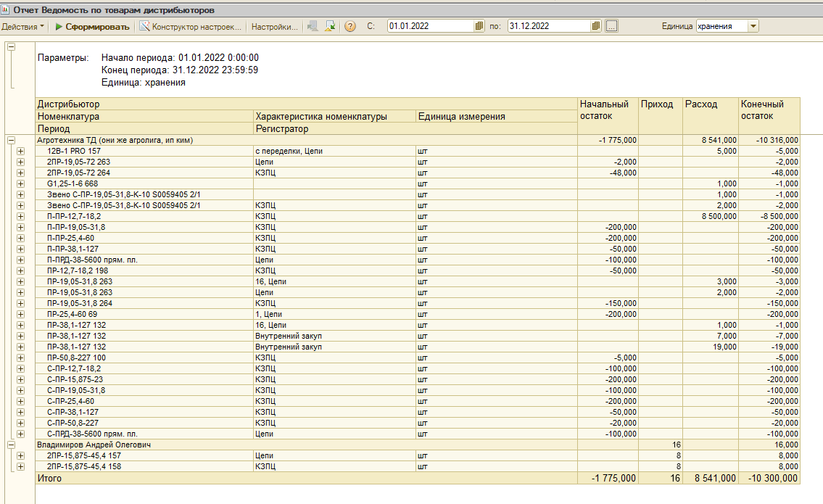Expand row П-ПР-12,7-18,2
Image resolution: width=823 pixels, height=504 pixels.
20,216
